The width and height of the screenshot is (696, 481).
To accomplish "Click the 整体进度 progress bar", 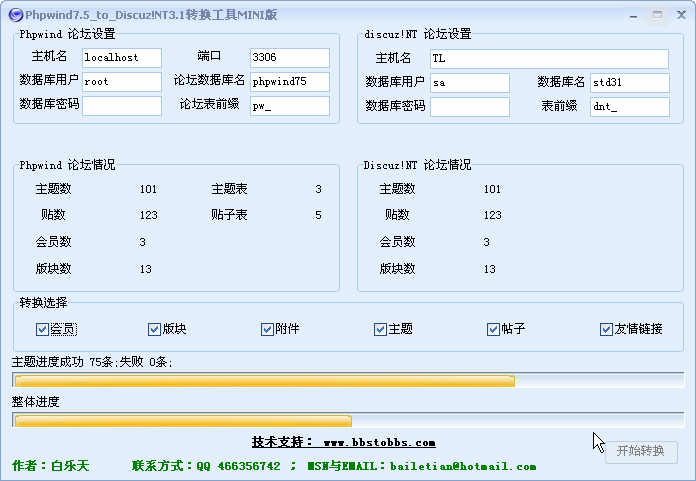I will [x=348, y=420].
